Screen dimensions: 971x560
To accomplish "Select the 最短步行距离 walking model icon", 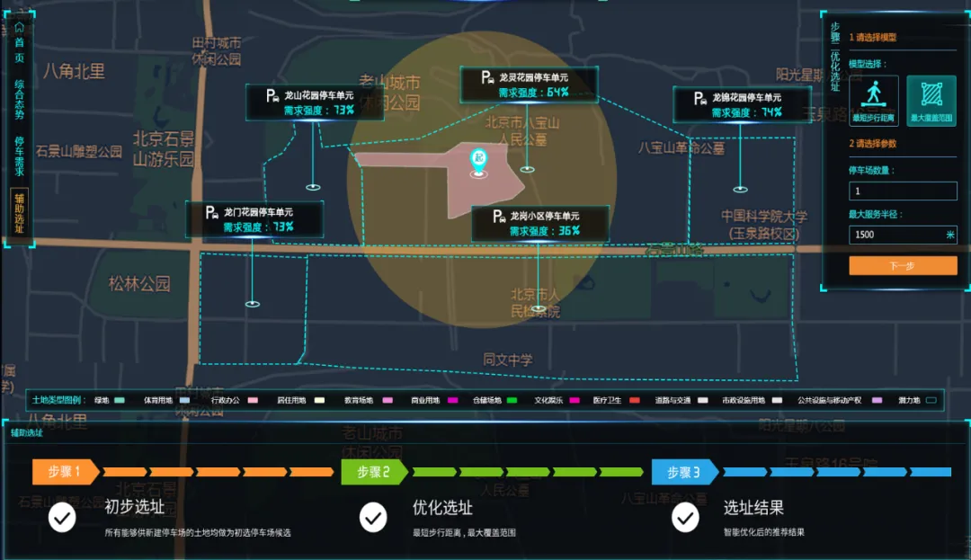I will (x=873, y=99).
